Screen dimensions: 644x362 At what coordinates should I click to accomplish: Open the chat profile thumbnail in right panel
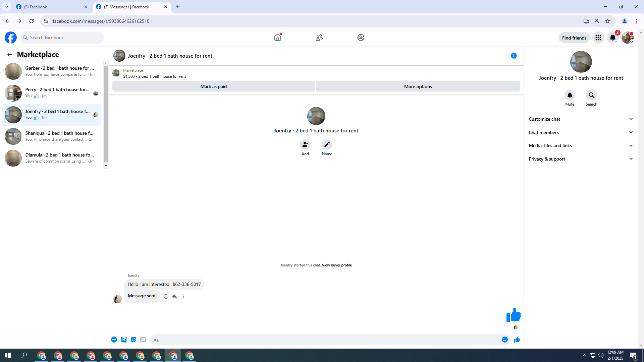click(581, 62)
